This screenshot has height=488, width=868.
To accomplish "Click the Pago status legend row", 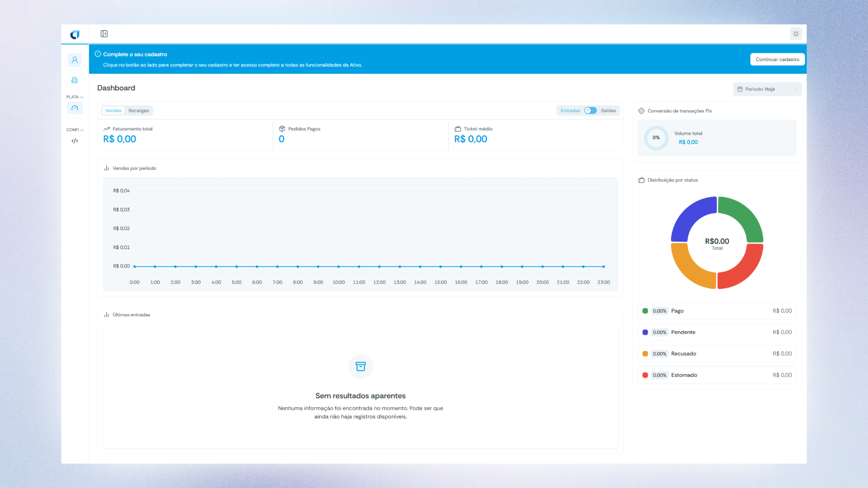I will (717, 311).
